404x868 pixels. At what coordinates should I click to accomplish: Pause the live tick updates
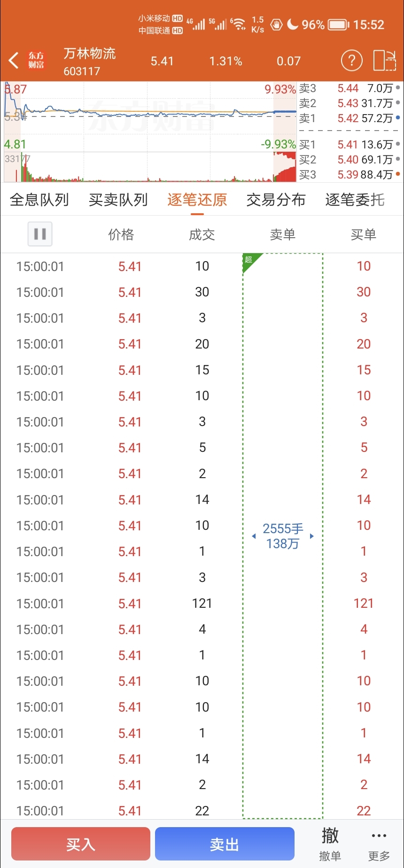click(x=40, y=234)
